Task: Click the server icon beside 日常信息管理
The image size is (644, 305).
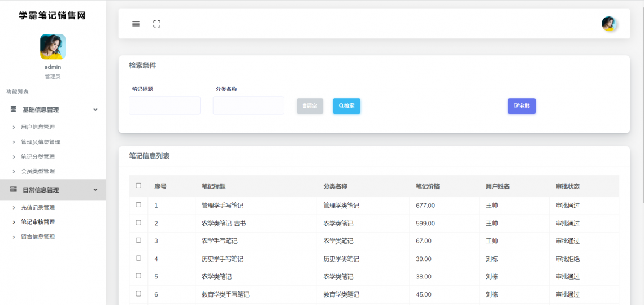Action: click(x=14, y=189)
